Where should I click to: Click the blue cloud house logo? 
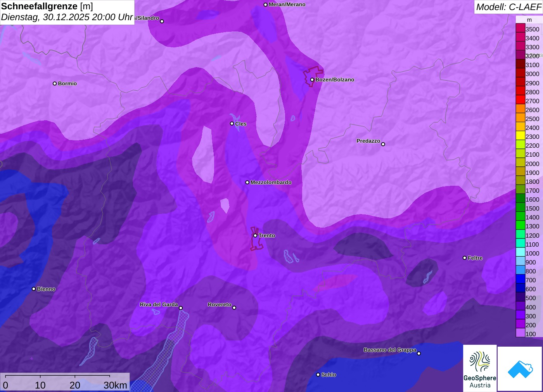click(520, 369)
